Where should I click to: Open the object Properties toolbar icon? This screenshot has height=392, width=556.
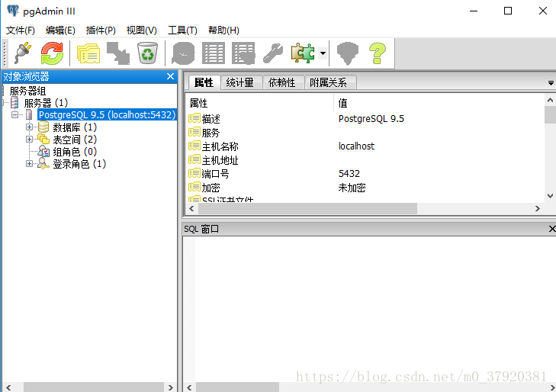pyautogui.click(x=88, y=53)
